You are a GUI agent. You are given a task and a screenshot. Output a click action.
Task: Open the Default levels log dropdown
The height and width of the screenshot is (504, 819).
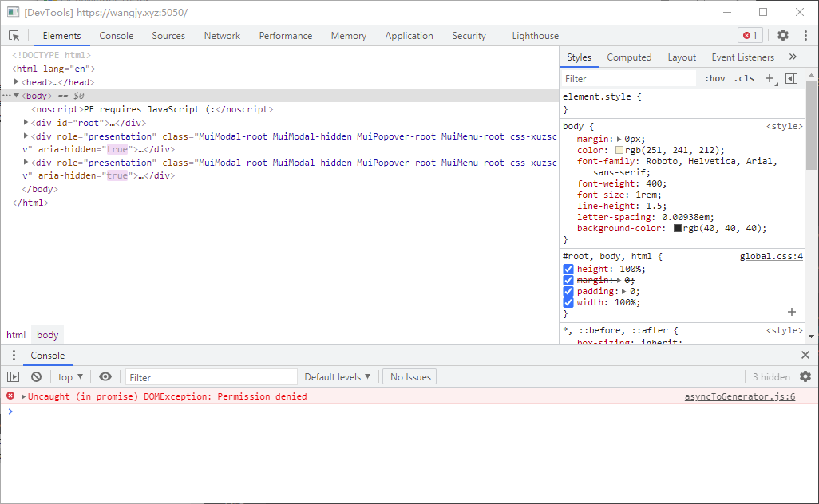tap(338, 376)
